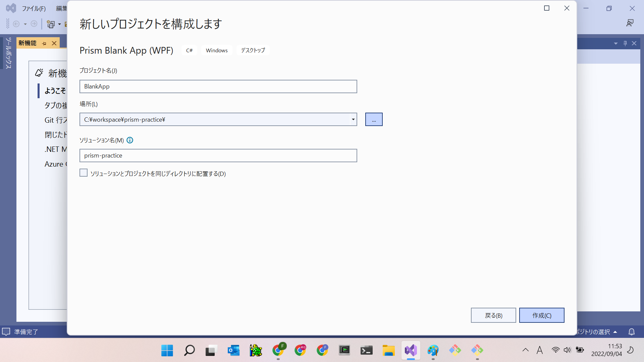Open Outlook from the taskbar
Screen dimensions: 644x362
(x=233, y=351)
